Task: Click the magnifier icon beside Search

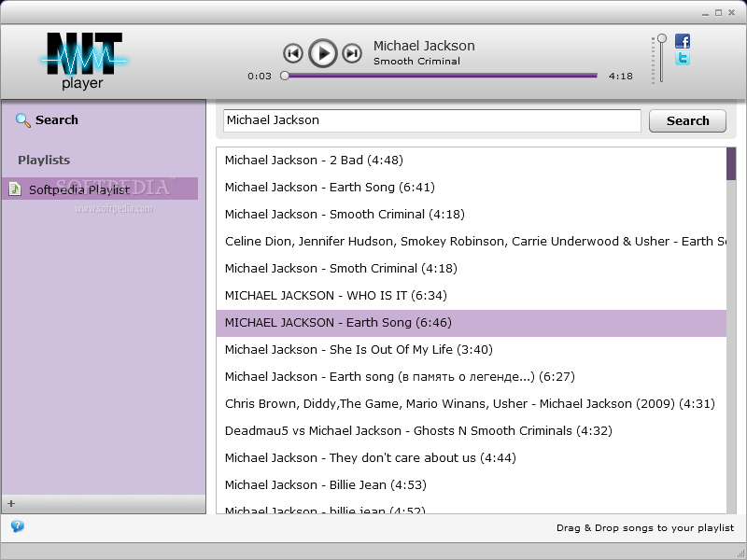Action: tap(22, 120)
